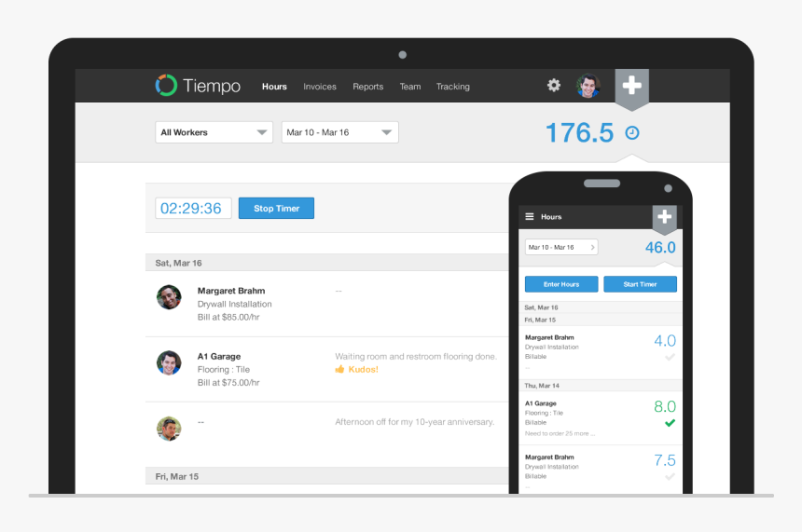Click the Tiempo brand name text
This screenshot has width=802, height=532.
[x=212, y=86]
